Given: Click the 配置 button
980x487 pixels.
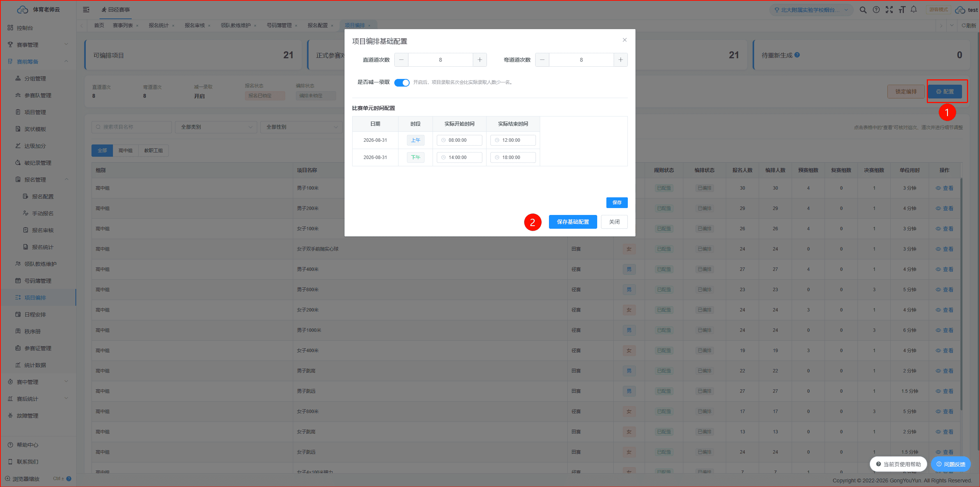Looking at the screenshot, I should point(945,92).
